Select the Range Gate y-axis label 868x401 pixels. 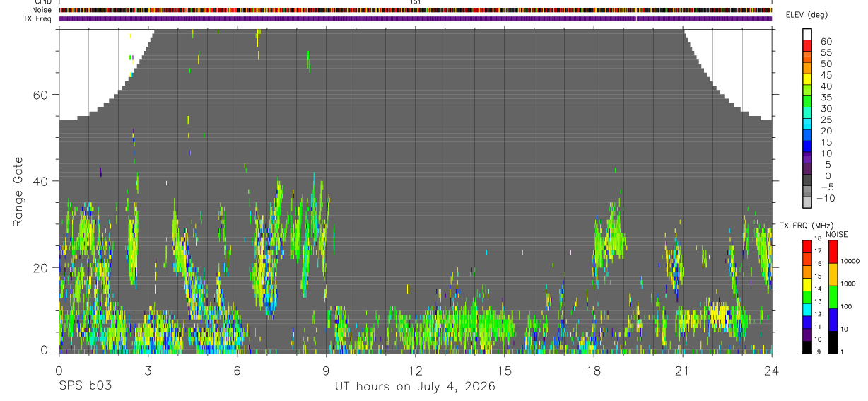pos(19,191)
